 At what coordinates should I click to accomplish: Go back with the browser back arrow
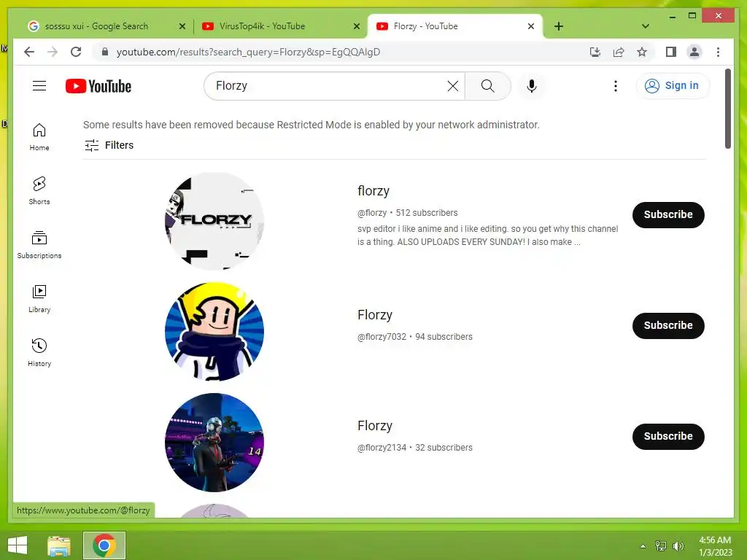pyautogui.click(x=29, y=52)
